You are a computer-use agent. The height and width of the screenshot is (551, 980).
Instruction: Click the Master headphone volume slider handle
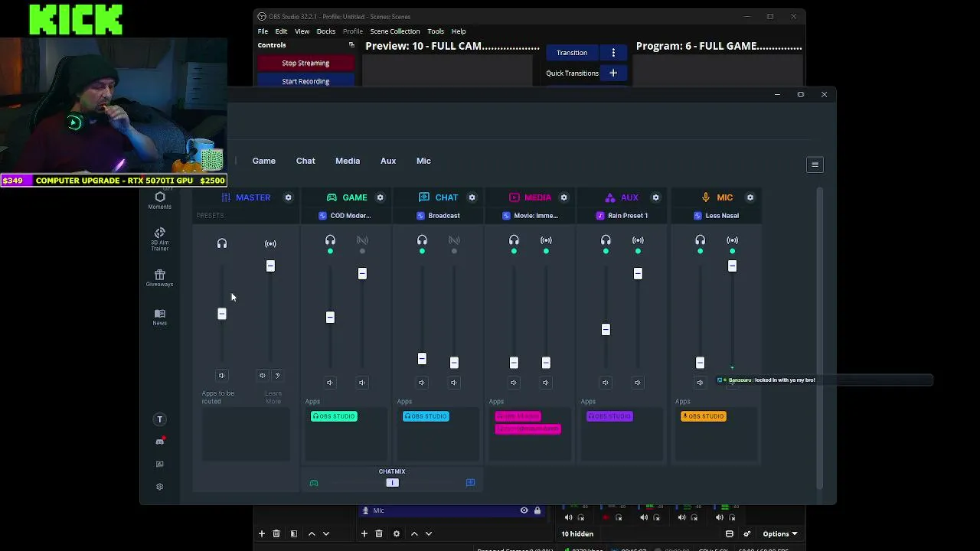(222, 314)
